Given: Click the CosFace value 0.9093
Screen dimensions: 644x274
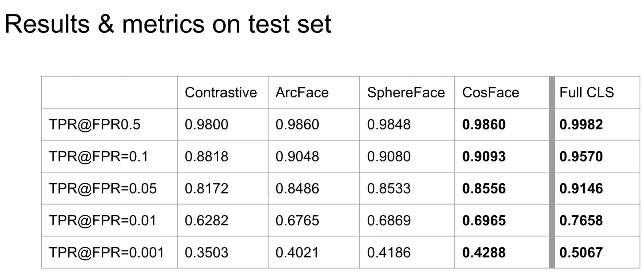Looking at the screenshot, I should click(x=484, y=156).
